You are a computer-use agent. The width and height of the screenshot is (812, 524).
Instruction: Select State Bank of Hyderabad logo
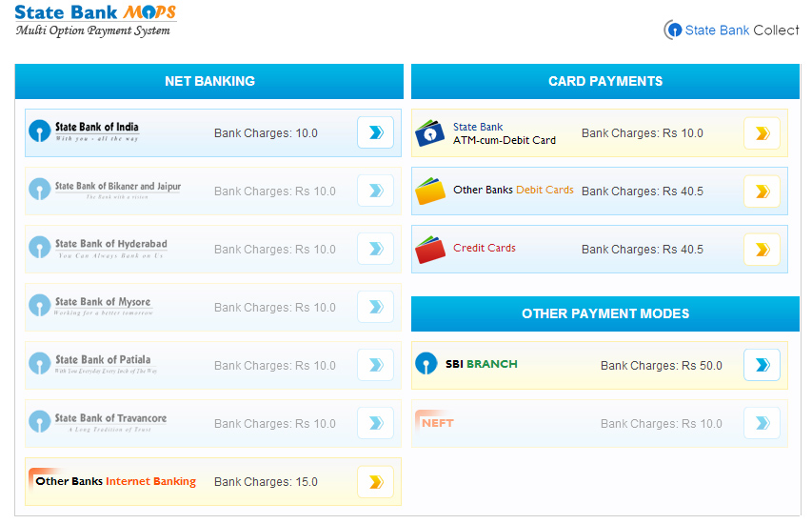pos(98,249)
